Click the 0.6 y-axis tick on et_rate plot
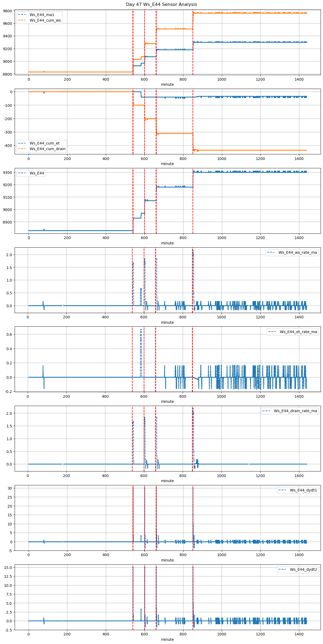 pos(10,334)
